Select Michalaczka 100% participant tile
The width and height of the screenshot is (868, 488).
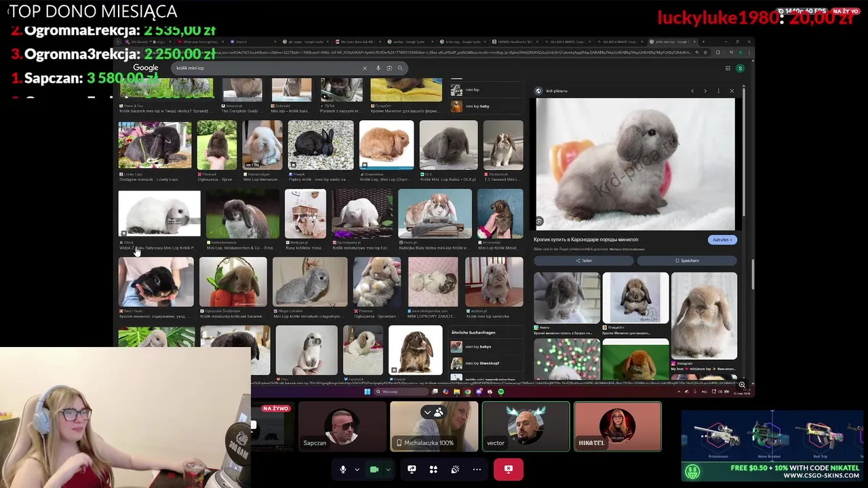click(434, 426)
